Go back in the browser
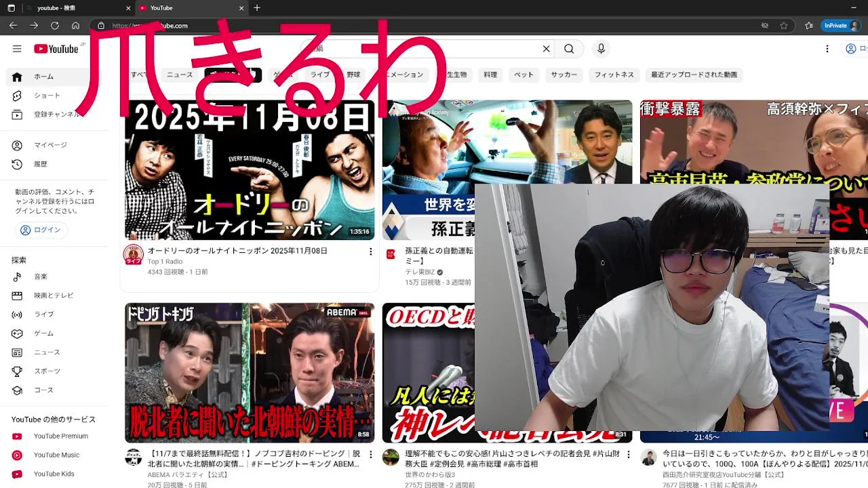The height and width of the screenshot is (488, 868). point(13,26)
